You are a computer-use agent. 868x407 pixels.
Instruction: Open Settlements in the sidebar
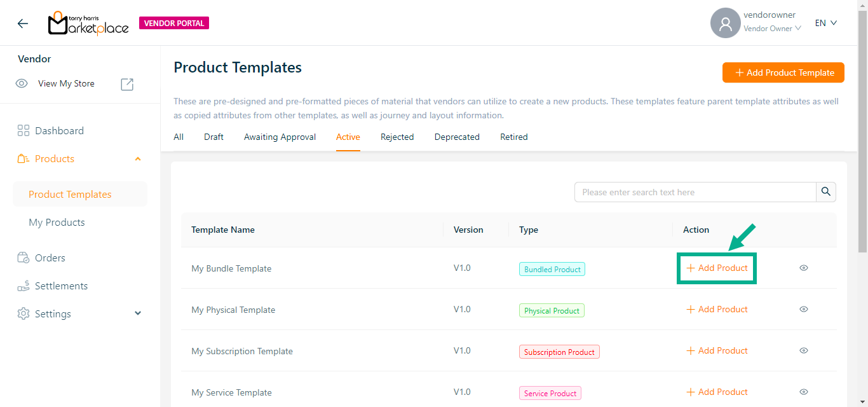click(61, 286)
